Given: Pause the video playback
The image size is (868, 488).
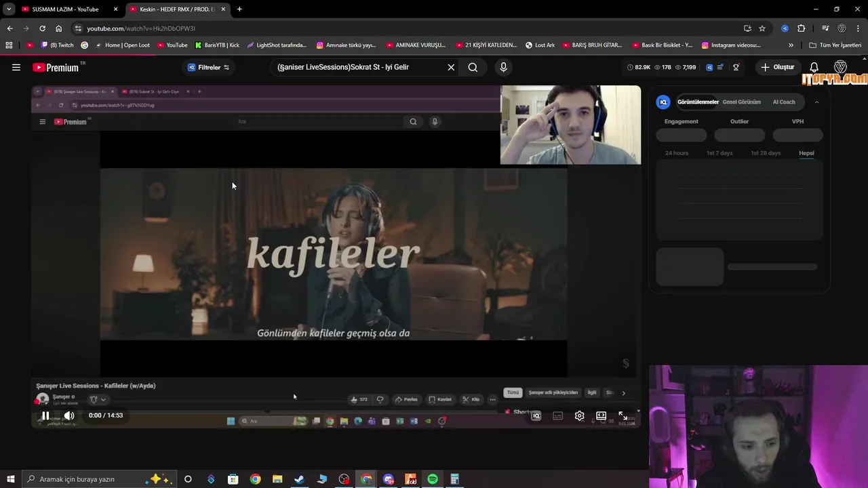Looking at the screenshot, I should [45, 415].
